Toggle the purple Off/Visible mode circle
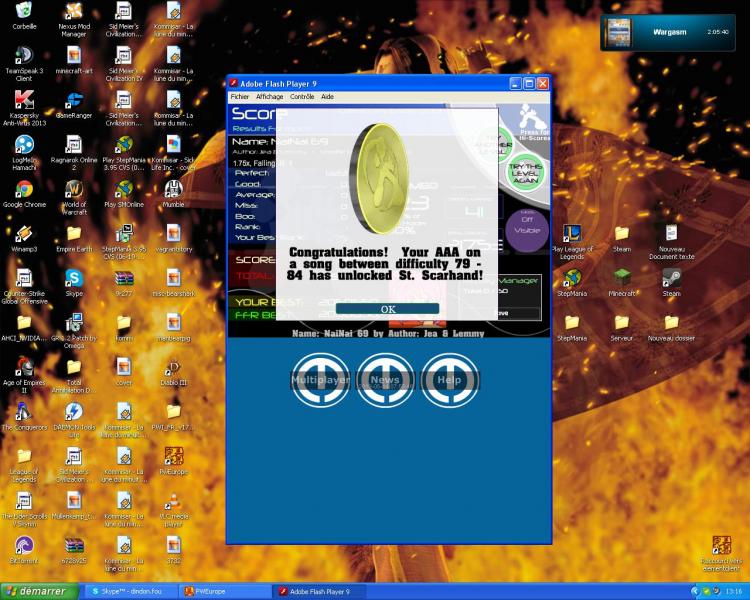 pos(527,231)
